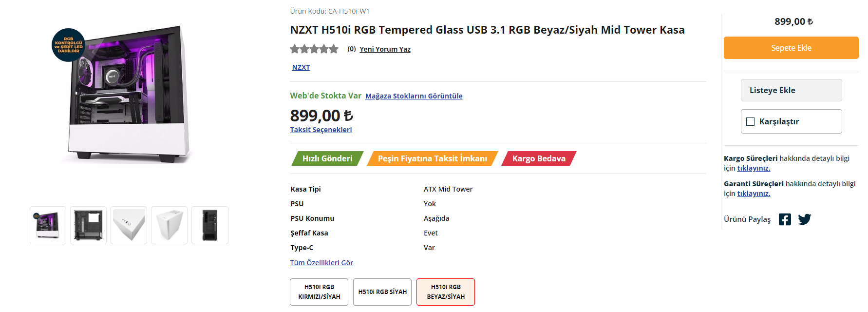The image size is (868, 312).
Task: Add to cart with Sepete Ekle
Action: pyautogui.click(x=791, y=48)
